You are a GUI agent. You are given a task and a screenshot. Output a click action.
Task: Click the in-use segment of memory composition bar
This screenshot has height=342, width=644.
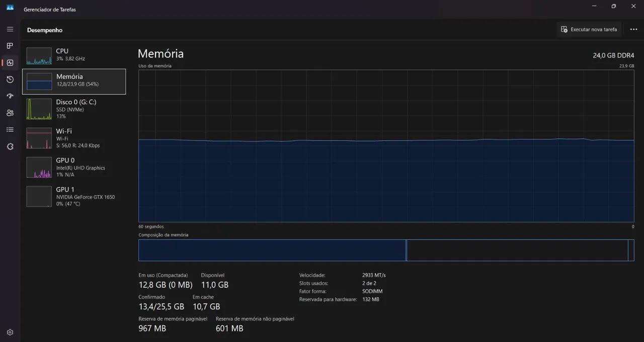pos(272,250)
